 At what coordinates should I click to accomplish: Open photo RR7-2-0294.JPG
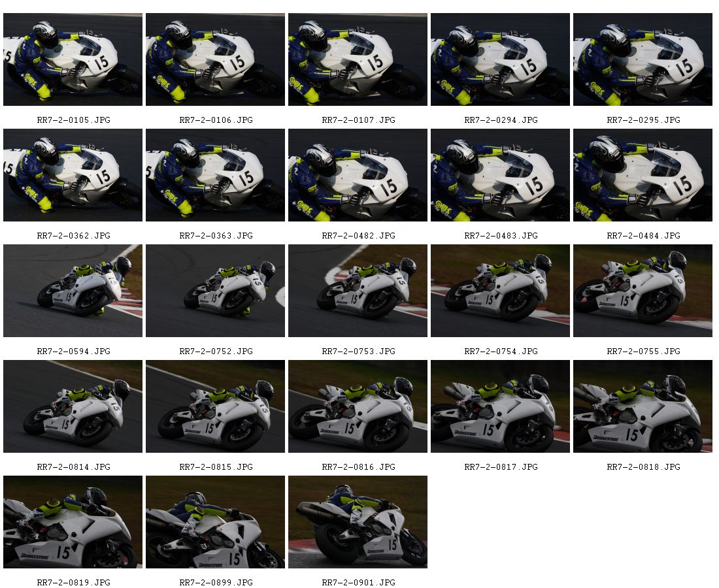(x=500, y=59)
